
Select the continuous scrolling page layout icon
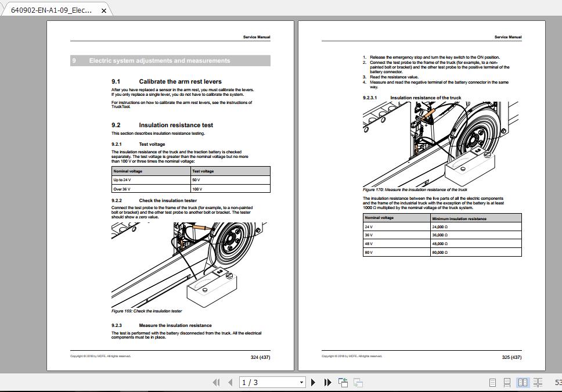tap(507, 382)
